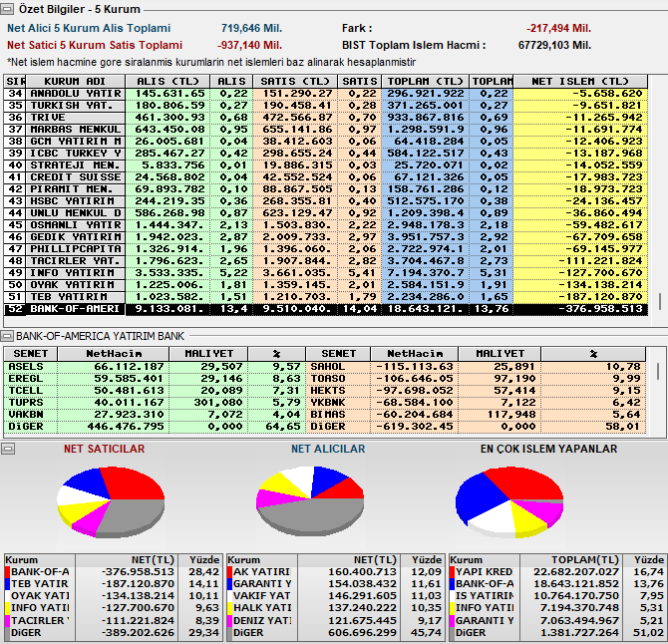The width and height of the screenshot is (668, 644).
Task: Select VAKIF YAT row in net buyers legend
Action: tap(335, 596)
